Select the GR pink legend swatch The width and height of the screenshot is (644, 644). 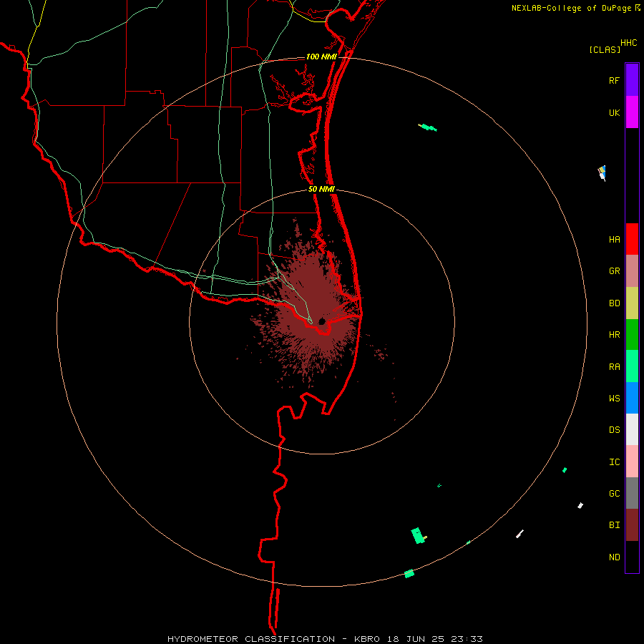[632, 271]
